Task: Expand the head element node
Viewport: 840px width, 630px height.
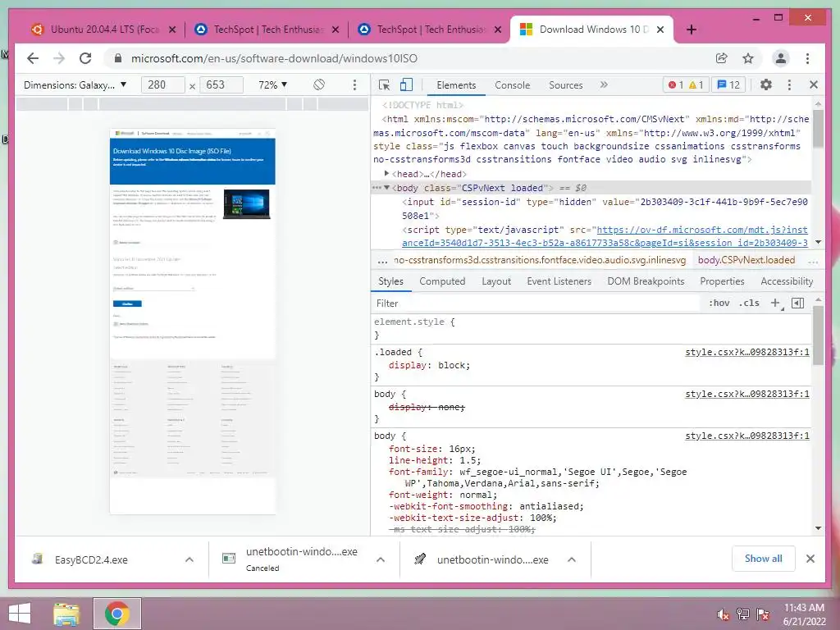Action: [x=386, y=174]
